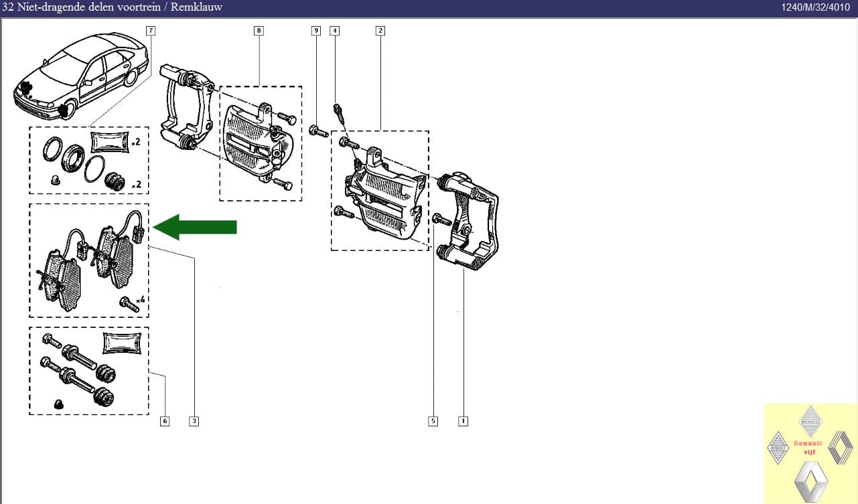Click the large silver Renault diamond logo

810,479
